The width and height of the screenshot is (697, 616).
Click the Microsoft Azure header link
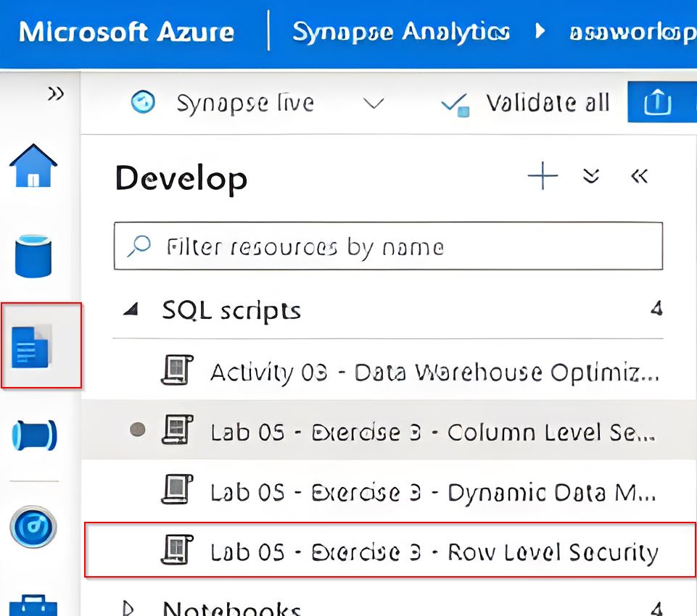[126, 33]
